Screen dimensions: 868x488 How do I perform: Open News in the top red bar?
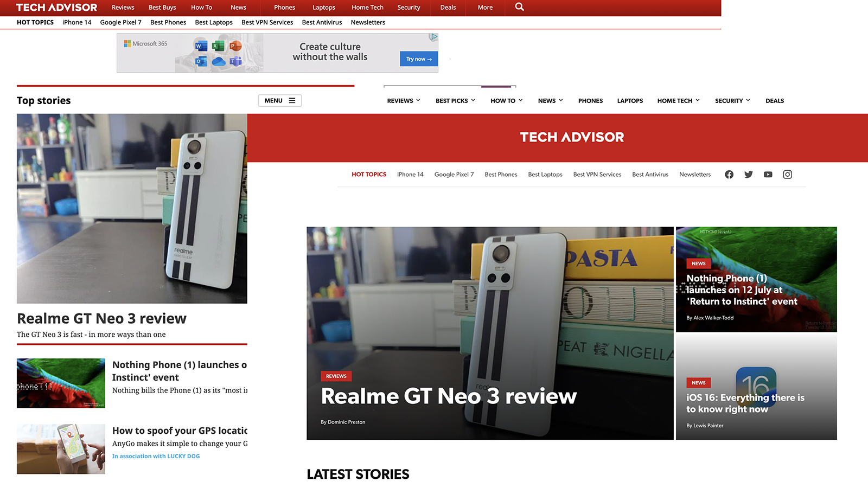[238, 8]
